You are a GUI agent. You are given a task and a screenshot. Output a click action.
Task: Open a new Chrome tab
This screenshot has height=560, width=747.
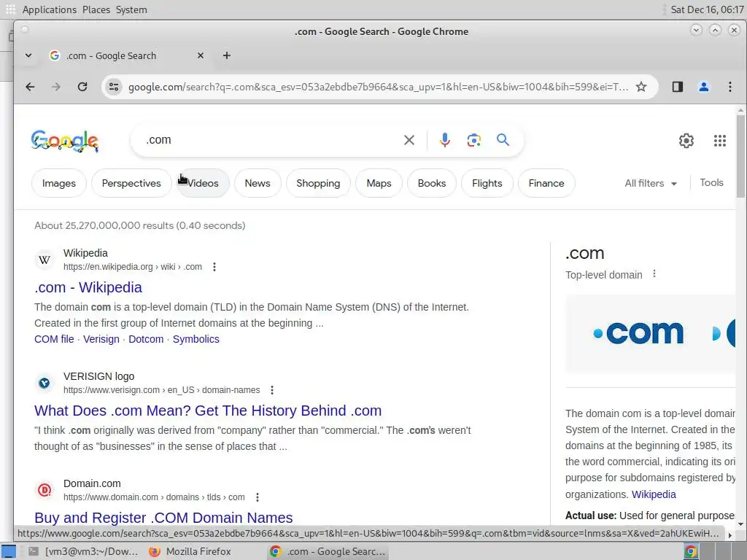pyautogui.click(x=227, y=55)
